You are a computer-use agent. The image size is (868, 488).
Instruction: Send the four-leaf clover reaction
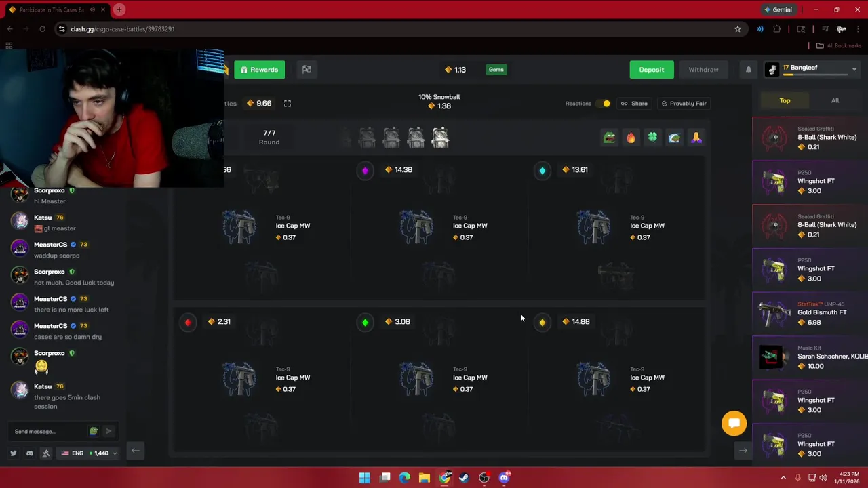pos(652,138)
